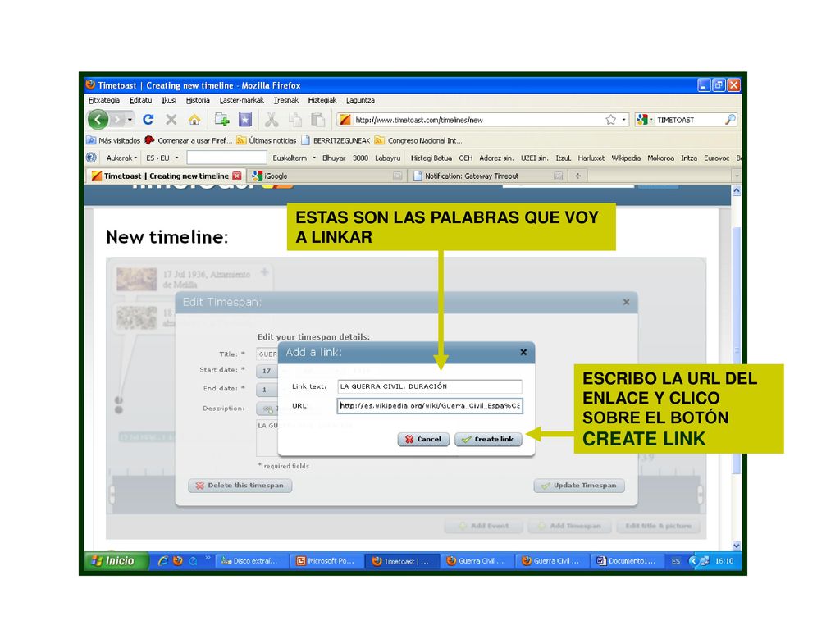This screenshot has height=630, width=840.
Task: Click the Internet Explorer quick launch icon
Action: pyautogui.click(x=163, y=561)
